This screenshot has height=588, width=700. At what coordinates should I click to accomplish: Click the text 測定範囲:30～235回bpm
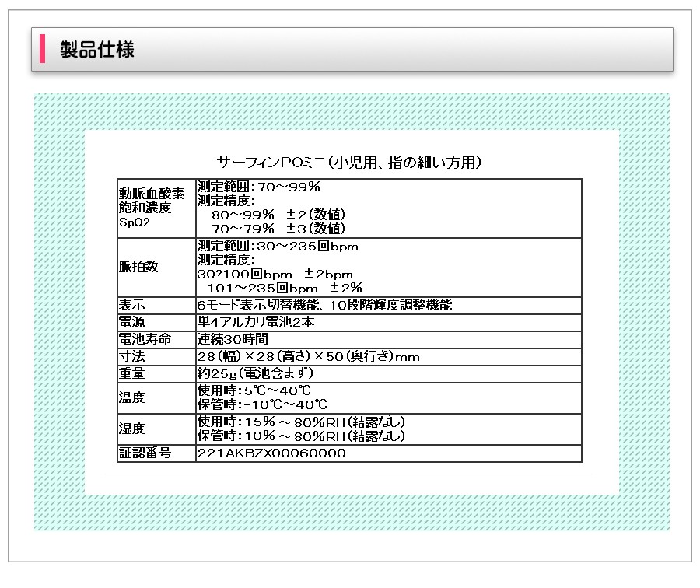(278, 246)
